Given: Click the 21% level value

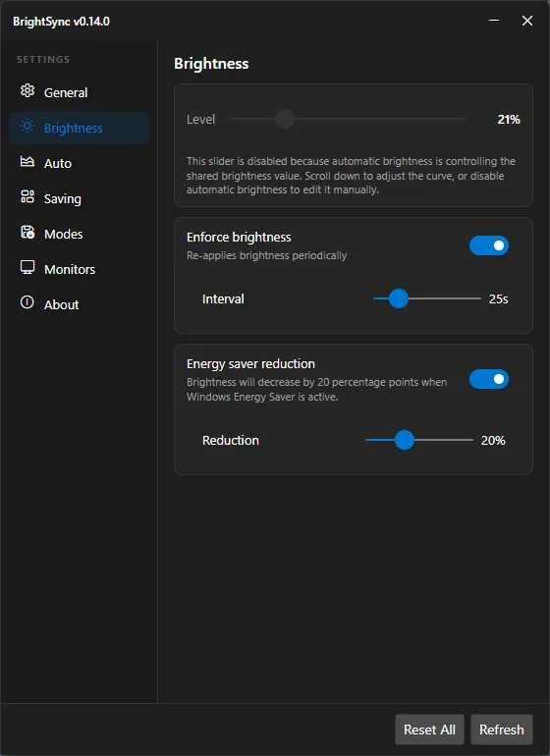Looking at the screenshot, I should click(509, 120).
